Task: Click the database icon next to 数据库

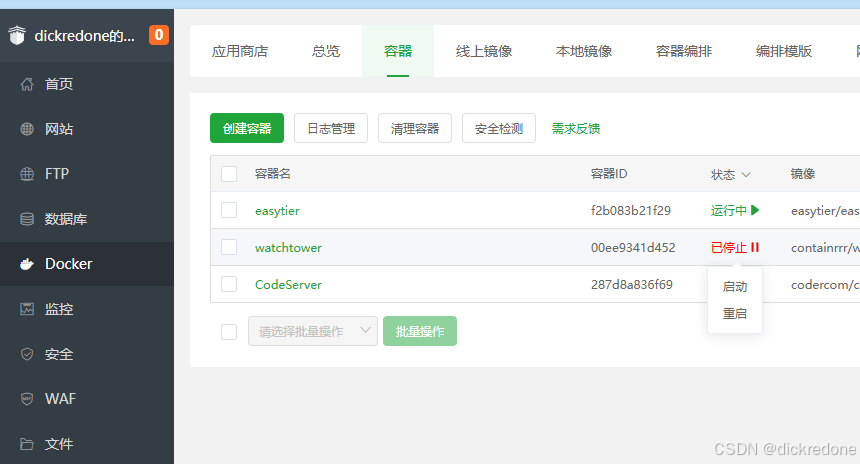Action: pos(27,219)
